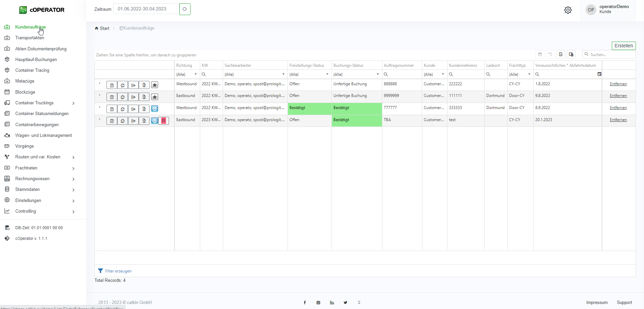Click the Erstellen button
The image size is (644, 309).
coord(624,46)
